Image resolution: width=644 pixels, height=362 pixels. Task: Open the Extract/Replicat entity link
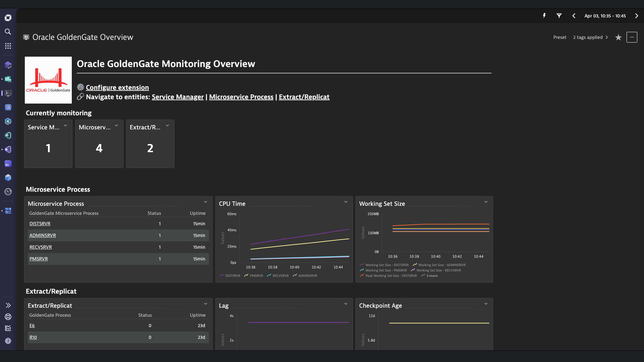click(304, 97)
